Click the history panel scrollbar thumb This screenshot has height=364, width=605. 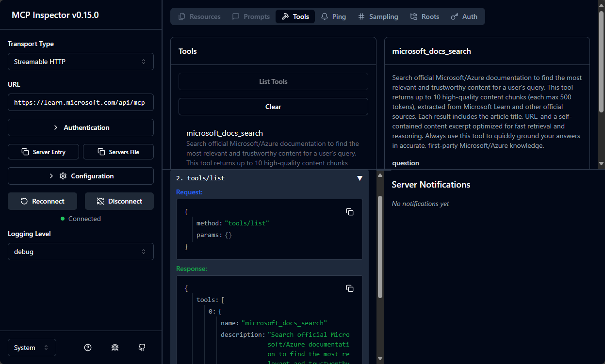[380, 246]
